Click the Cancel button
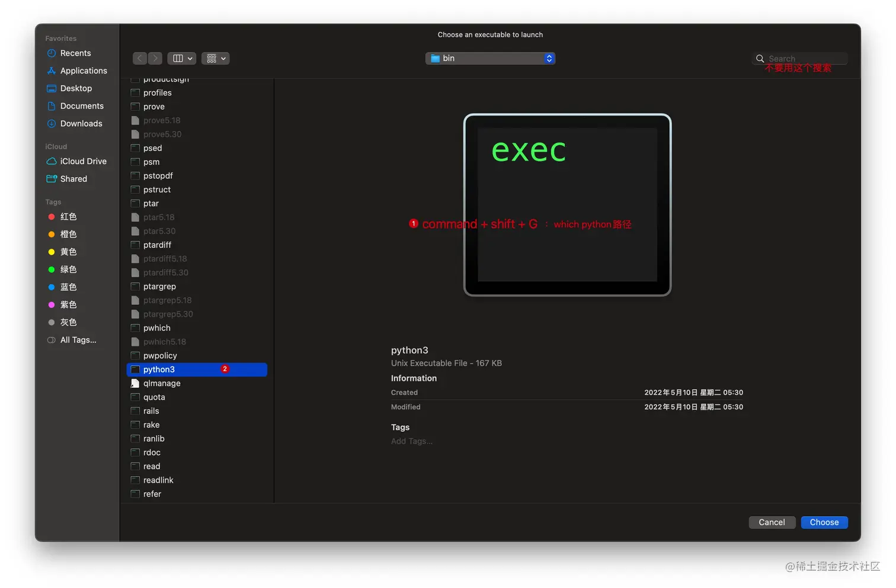Viewport: 896px width, 588px height. click(x=772, y=522)
